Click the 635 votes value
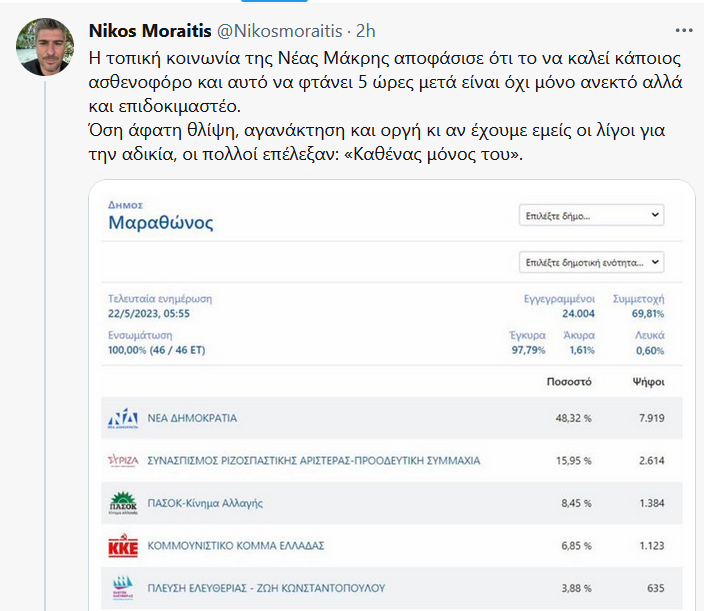The image size is (704, 611). tap(656, 588)
